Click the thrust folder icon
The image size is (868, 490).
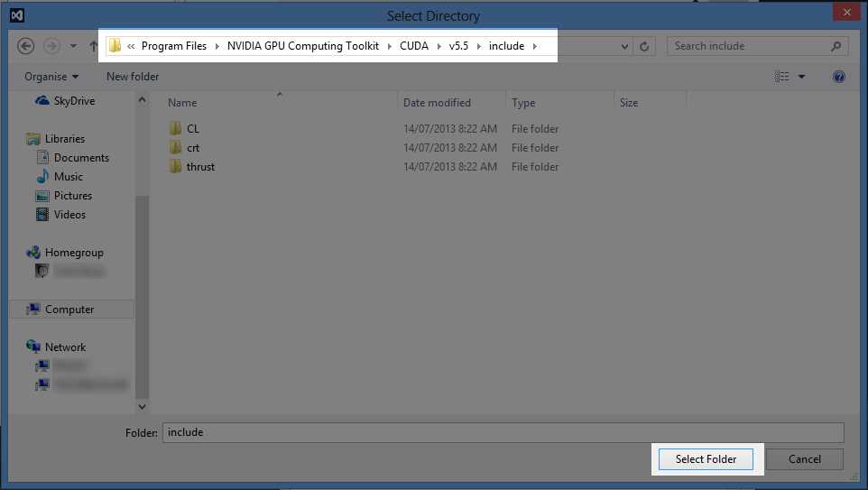click(x=175, y=166)
